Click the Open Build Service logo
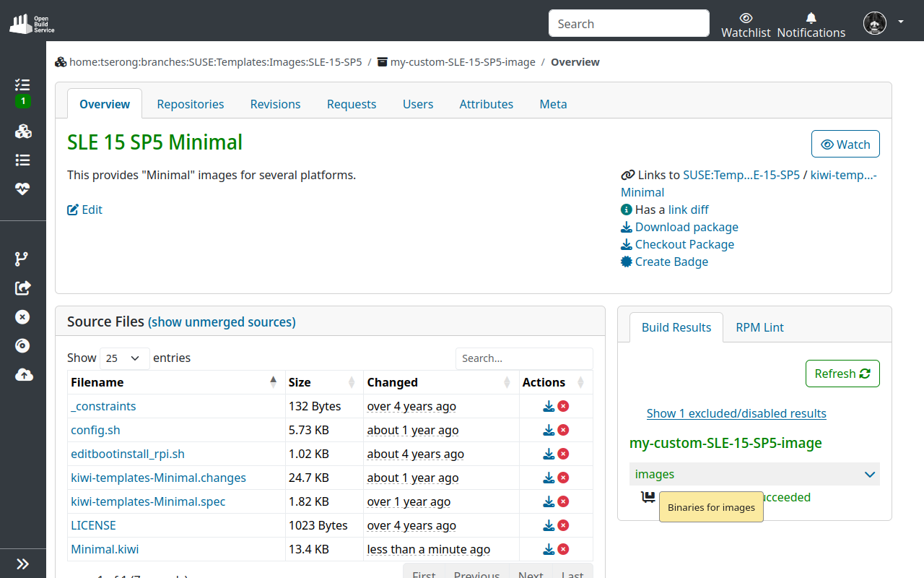 pyautogui.click(x=31, y=22)
